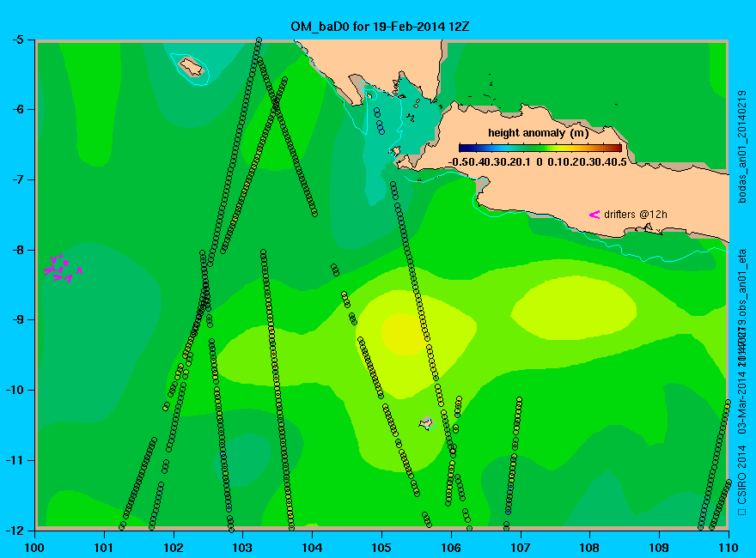The width and height of the screenshot is (756, 558).
Task: Click the x-axis label '108'
Action: coord(589,548)
